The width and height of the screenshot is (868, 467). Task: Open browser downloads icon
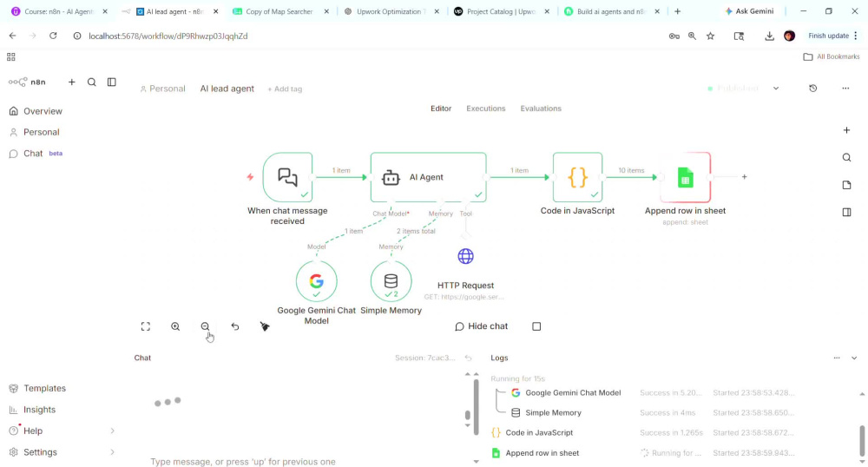coord(769,36)
